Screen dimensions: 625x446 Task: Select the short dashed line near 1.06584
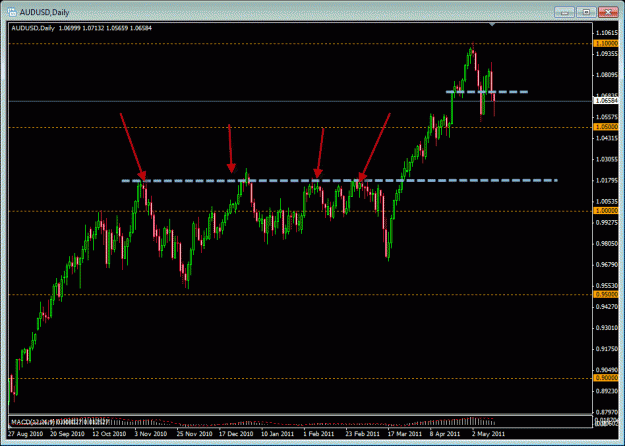[487, 92]
